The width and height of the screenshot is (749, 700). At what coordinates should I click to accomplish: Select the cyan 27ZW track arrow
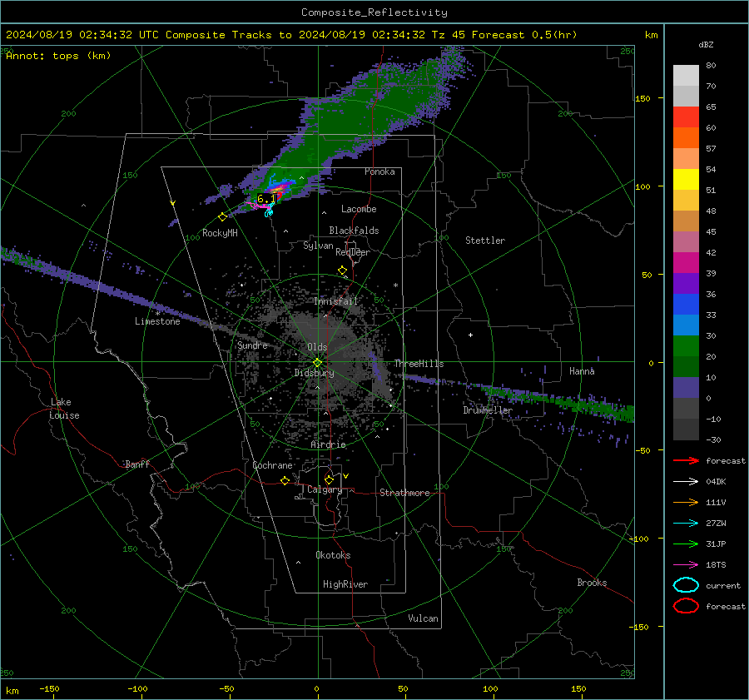tap(686, 524)
